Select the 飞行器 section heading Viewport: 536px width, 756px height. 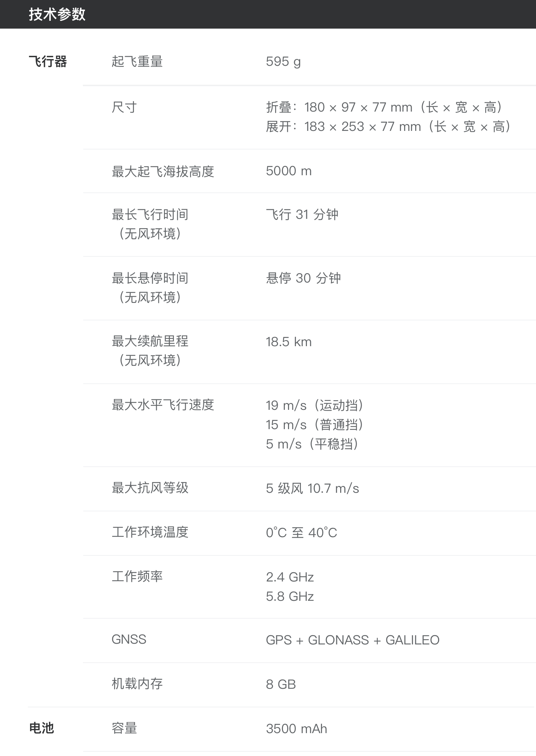(x=48, y=62)
